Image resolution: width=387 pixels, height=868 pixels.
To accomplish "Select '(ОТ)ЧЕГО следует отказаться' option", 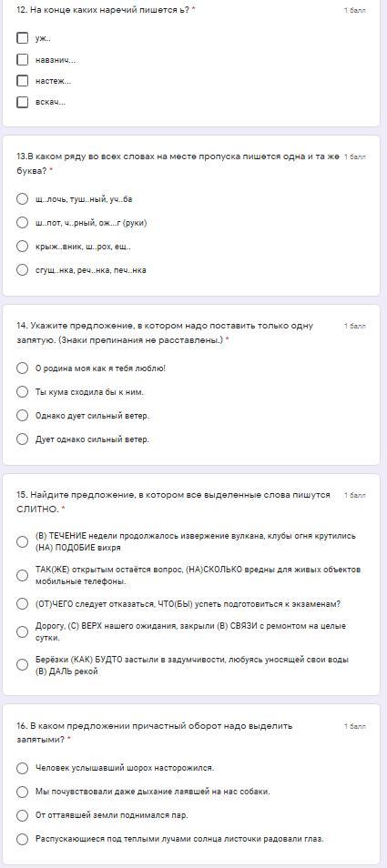I will pos(22,603).
